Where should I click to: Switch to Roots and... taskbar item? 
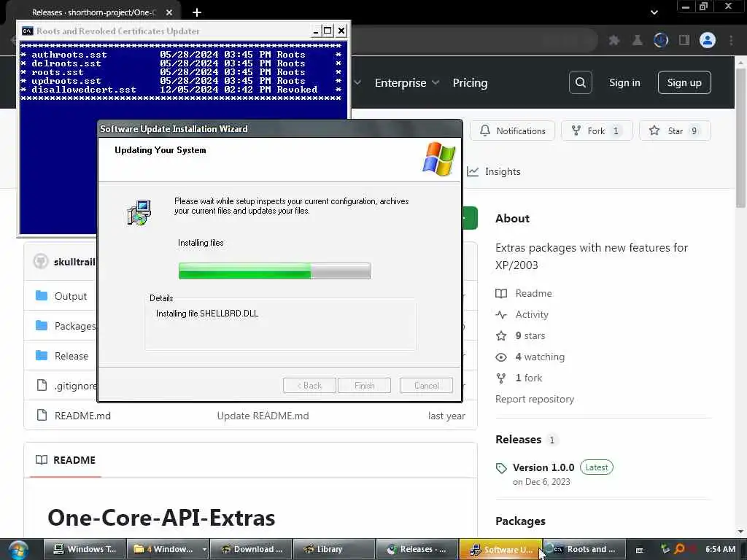[584, 549]
